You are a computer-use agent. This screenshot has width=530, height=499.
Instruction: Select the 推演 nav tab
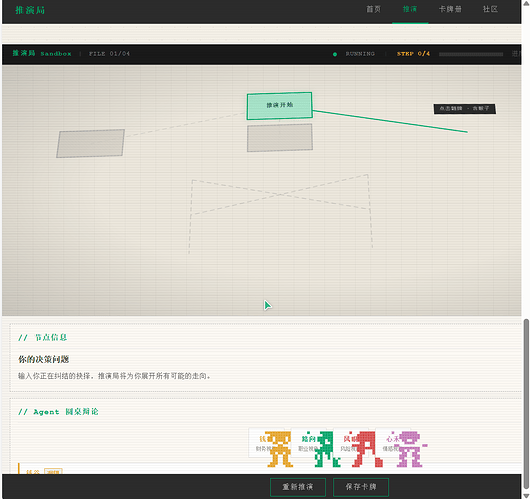[410, 9]
